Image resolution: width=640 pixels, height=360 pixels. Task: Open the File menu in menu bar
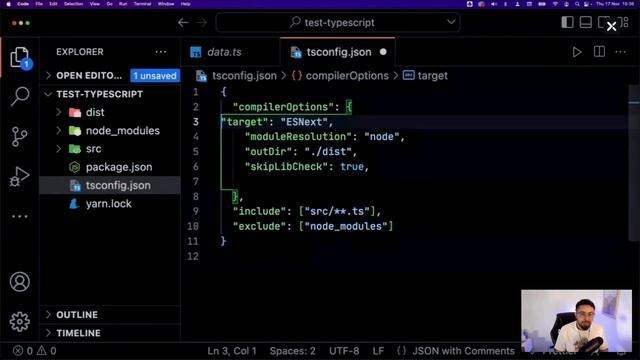point(39,4)
